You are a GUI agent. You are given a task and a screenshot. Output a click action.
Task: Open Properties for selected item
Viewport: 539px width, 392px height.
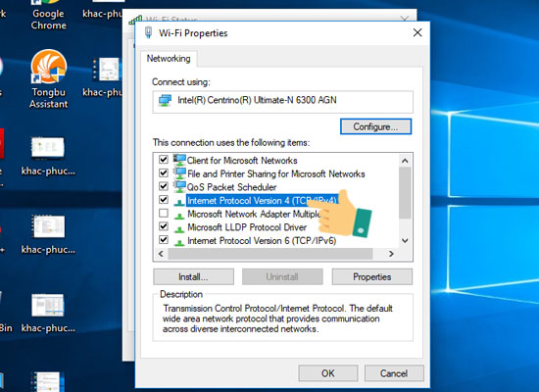372,276
